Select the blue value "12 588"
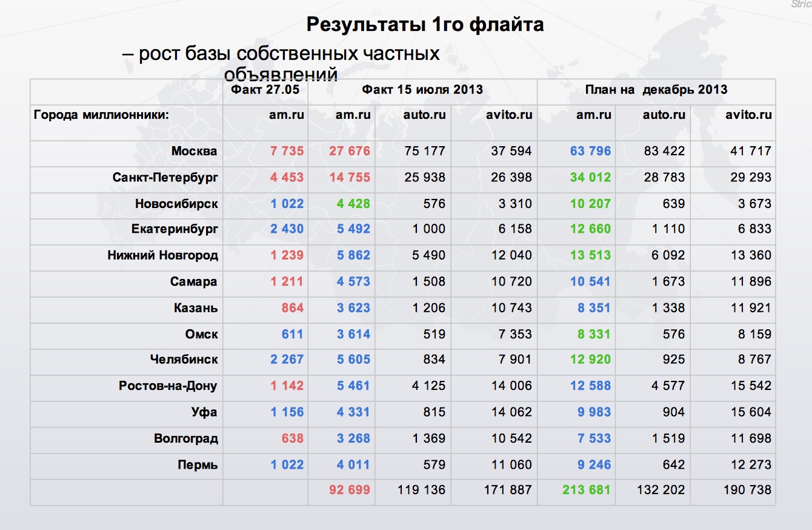 pyautogui.click(x=591, y=386)
